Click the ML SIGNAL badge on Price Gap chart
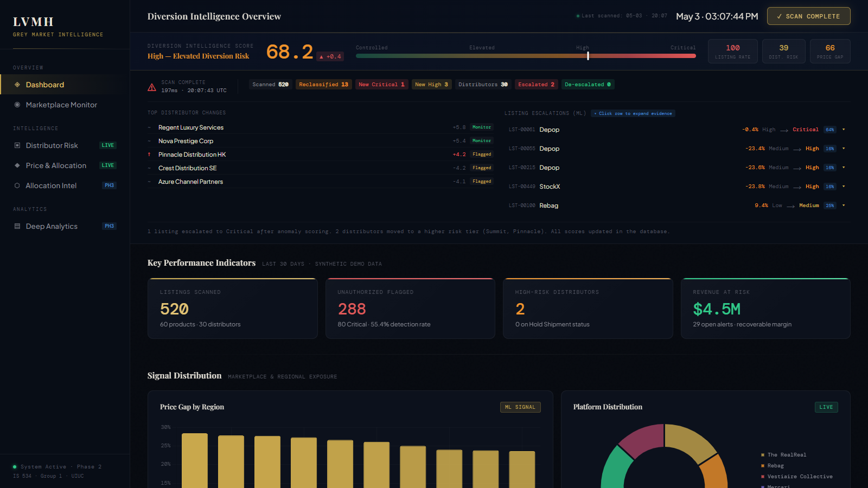 520,407
